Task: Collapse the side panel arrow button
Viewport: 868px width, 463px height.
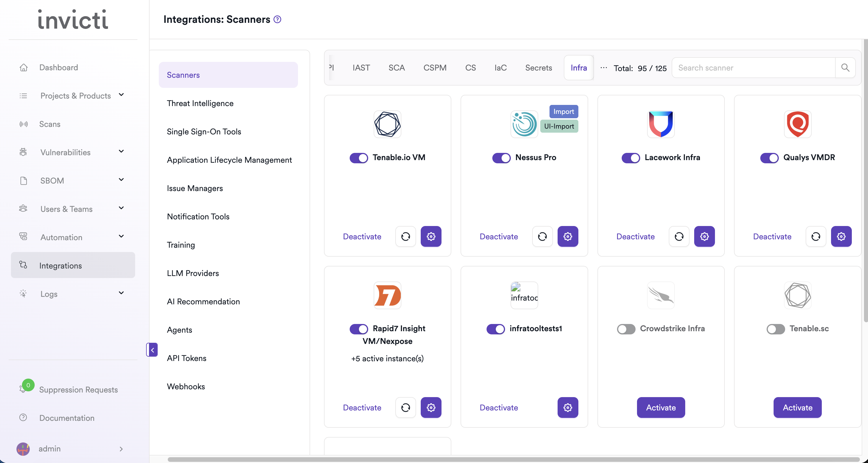Action: [152, 350]
